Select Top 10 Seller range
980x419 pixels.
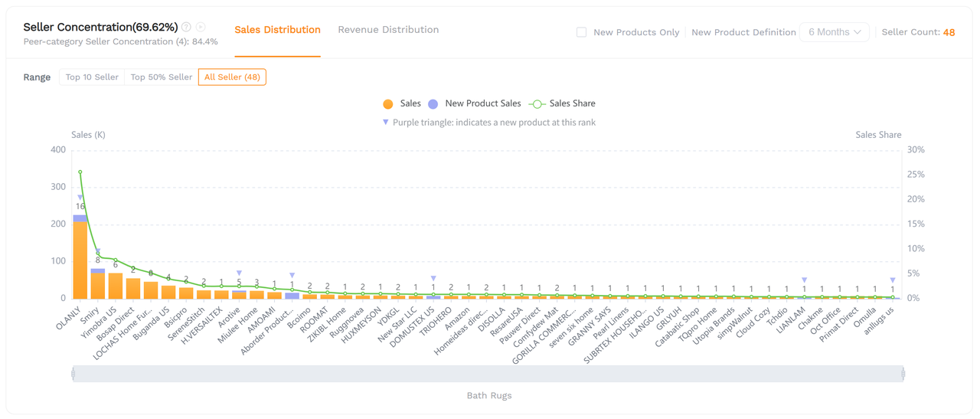point(92,77)
